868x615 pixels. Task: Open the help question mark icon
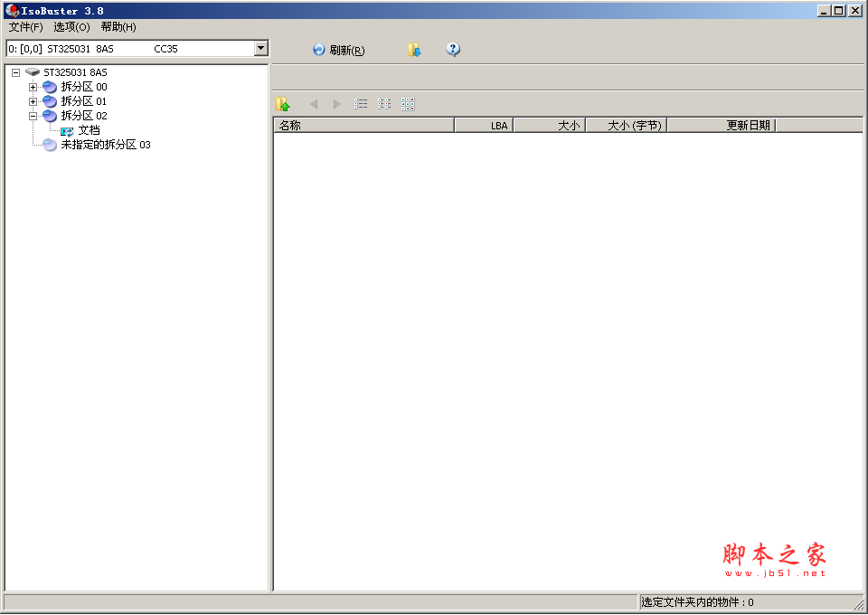453,49
